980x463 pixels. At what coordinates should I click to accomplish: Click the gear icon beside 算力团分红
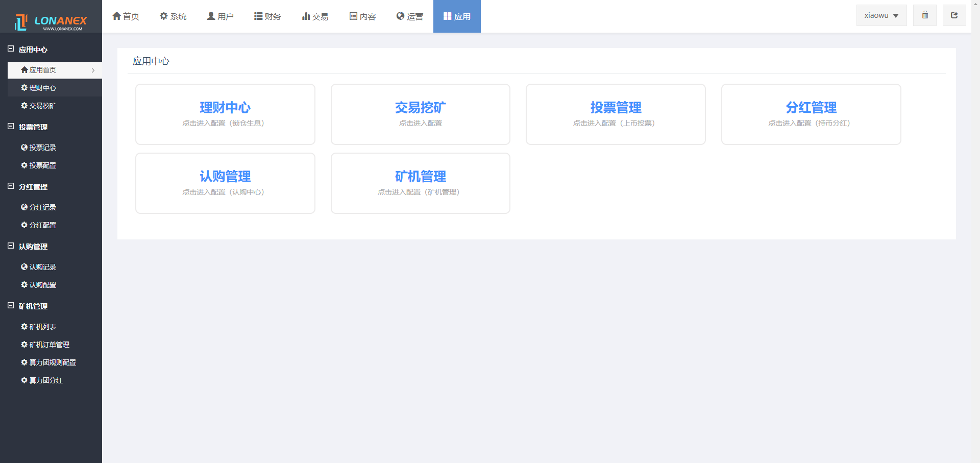coord(24,380)
